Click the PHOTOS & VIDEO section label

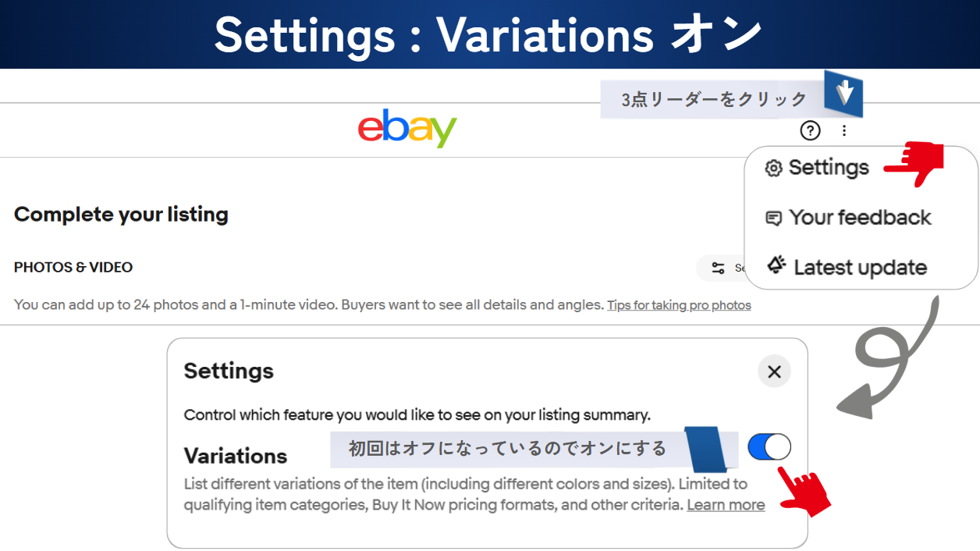(x=73, y=267)
